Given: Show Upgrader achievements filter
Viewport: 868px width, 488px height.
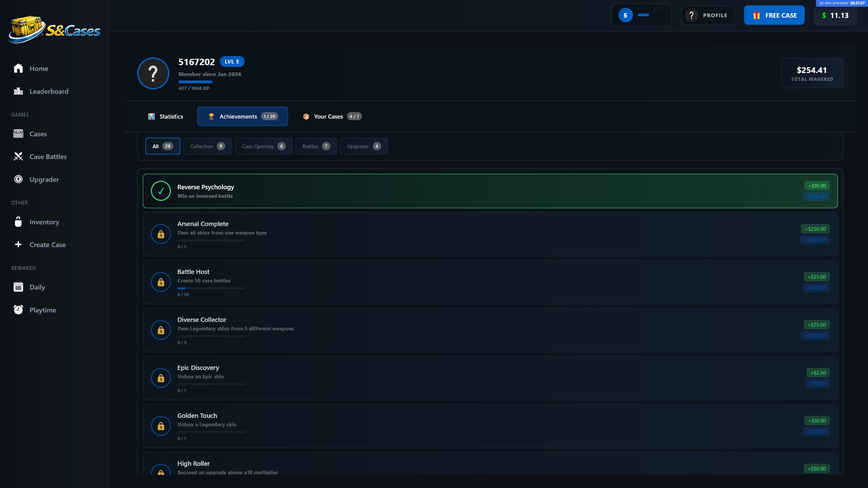Looking at the screenshot, I should [x=364, y=146].
